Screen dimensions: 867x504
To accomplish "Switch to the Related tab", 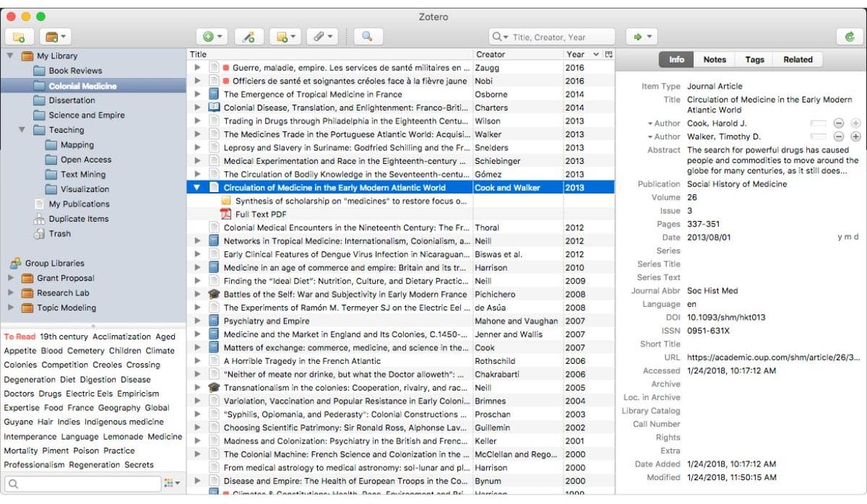I will click(x=798, y=59).
